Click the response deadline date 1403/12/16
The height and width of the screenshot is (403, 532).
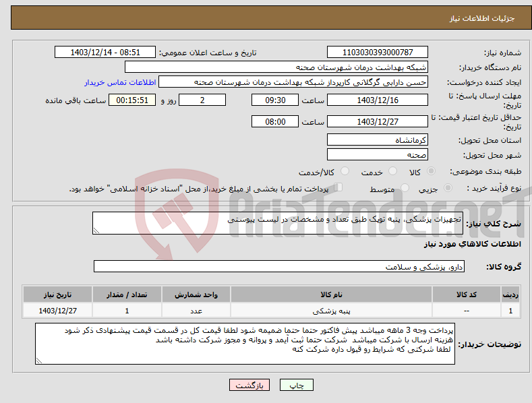pyautogui.click(x=378, y=100)
